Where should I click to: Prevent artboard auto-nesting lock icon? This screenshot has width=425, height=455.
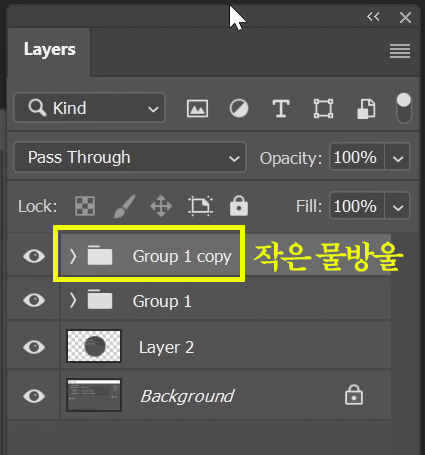point(200,206)
